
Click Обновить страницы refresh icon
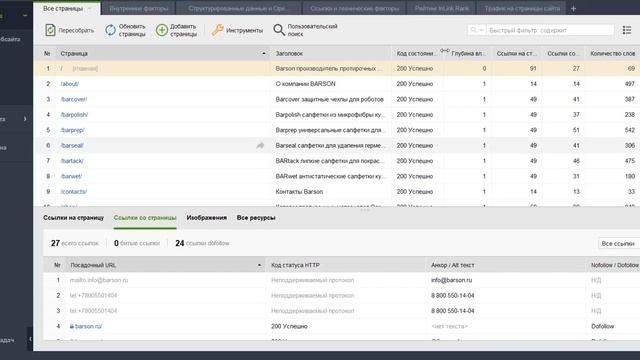(111, 30)
